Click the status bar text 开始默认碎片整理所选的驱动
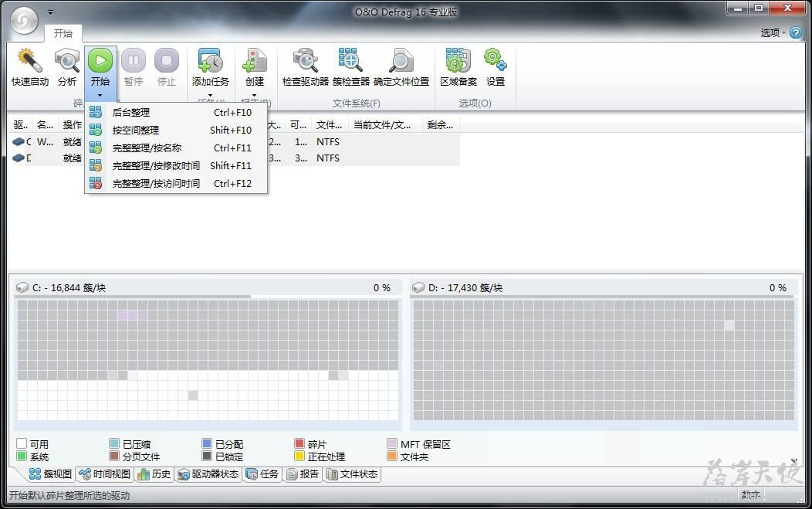 click(x=69, y=496)
